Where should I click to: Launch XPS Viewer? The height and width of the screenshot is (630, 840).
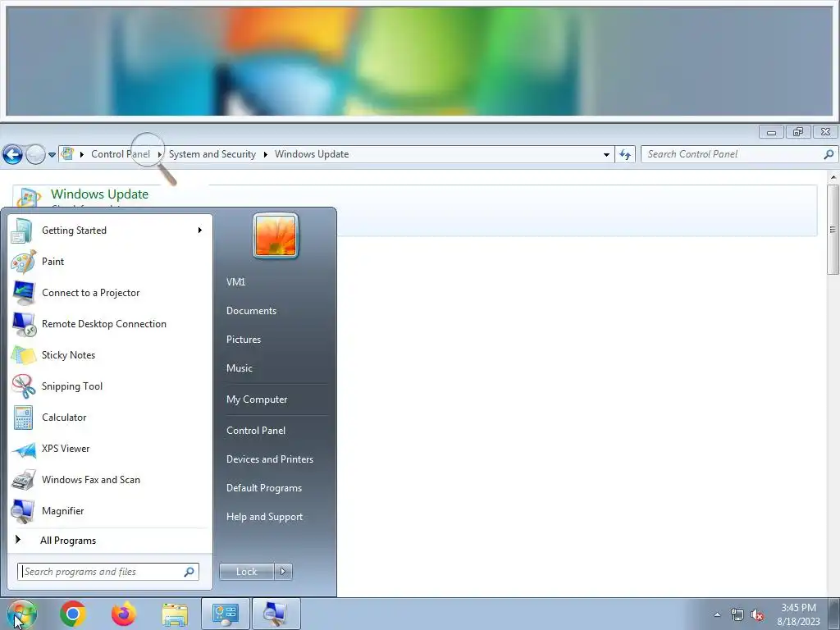click(x=110, y=449)
